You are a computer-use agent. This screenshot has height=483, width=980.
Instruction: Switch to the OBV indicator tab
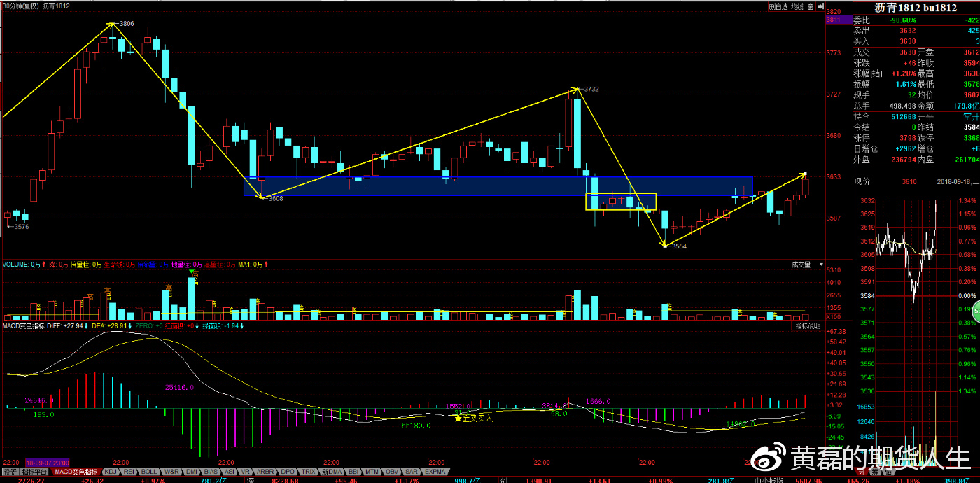tap(392, 472)
